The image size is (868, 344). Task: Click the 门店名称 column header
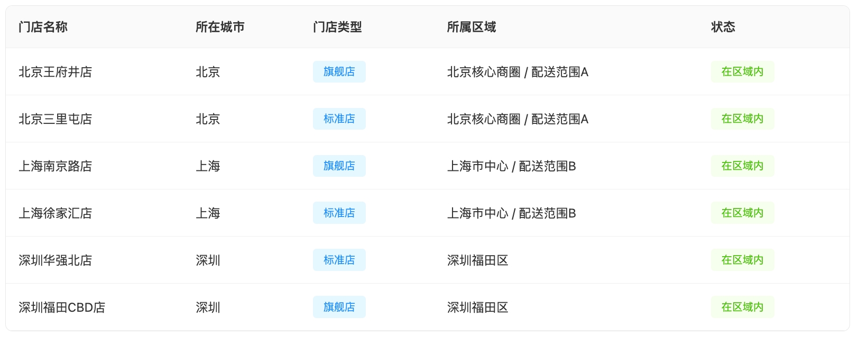pos(43,27)
